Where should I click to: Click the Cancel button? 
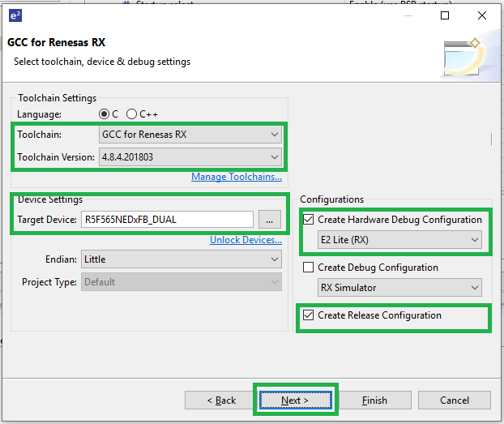point(455,400)
